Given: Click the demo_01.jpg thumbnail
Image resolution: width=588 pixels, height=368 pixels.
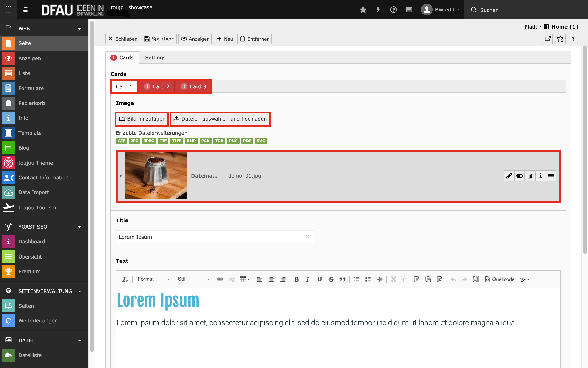Looking at the screenshot, I should tap(156, 176).
